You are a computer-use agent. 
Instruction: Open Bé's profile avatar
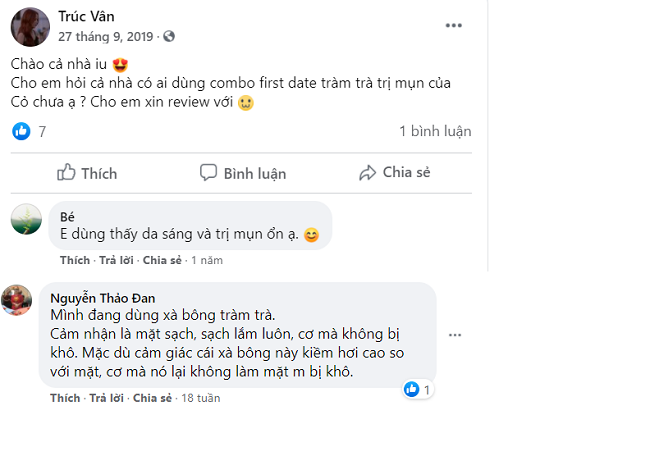[x=26, y=219]
